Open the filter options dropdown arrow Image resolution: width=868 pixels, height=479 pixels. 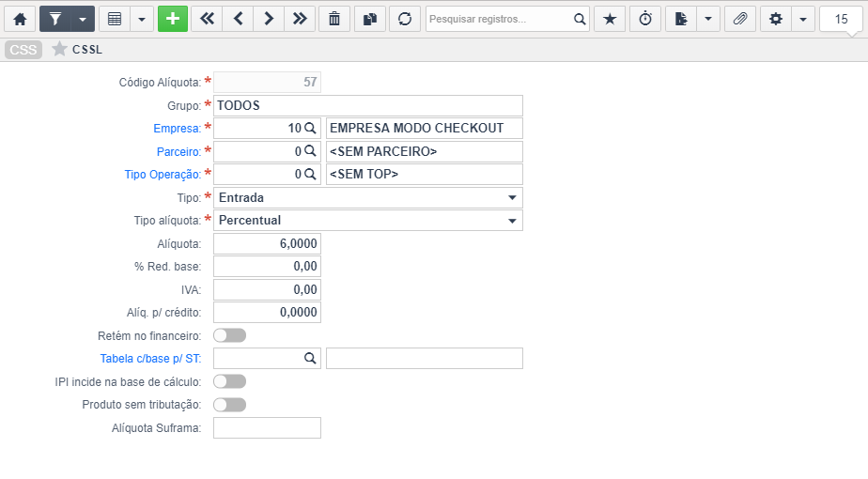(x=83, y=19)
